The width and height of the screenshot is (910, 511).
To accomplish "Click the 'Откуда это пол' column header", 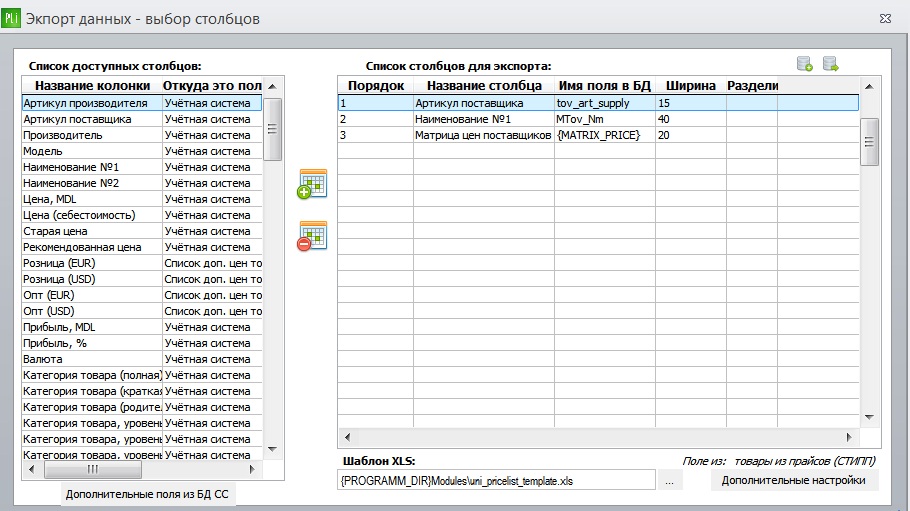I will click(x=212, y=85).
